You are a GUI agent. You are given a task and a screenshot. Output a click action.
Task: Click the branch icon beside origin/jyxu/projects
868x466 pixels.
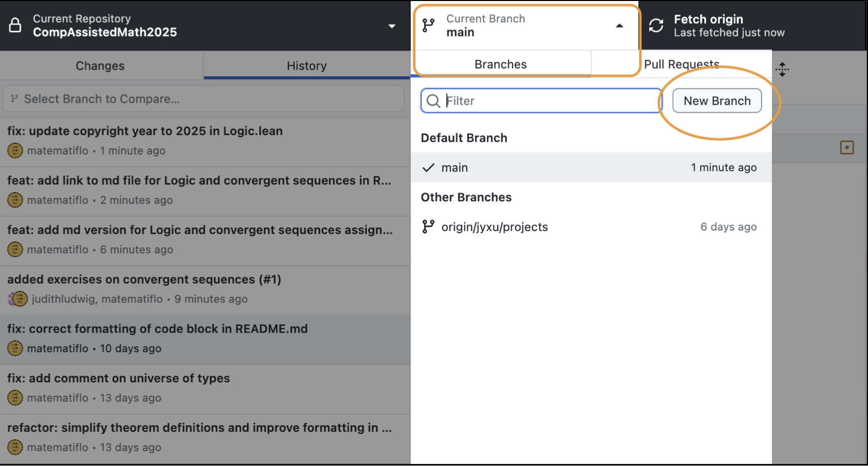point(428,227)
